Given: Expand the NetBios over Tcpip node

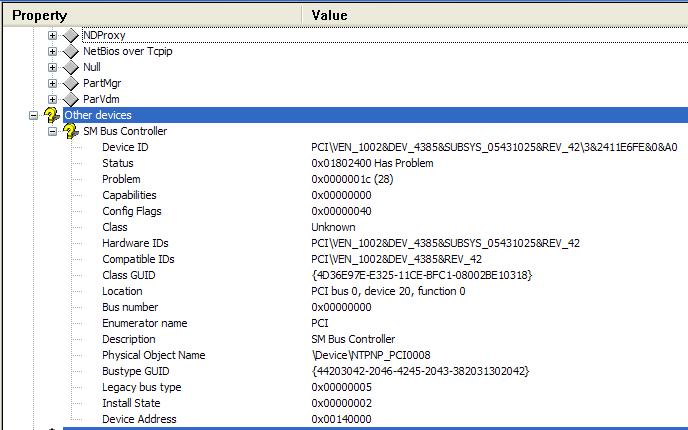Looking at the screenshot, I should (x=52, y=51).
